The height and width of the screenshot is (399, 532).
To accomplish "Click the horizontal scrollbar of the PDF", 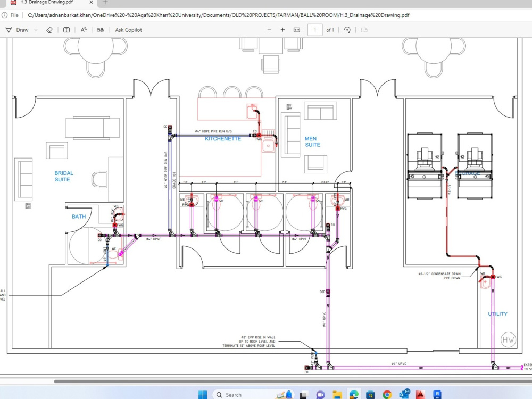I will 294,381.
